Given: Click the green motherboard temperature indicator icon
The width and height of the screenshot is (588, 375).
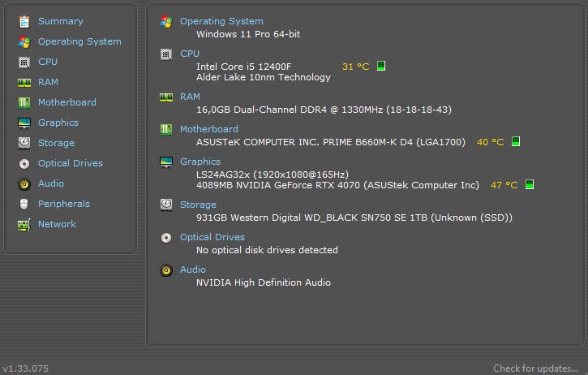Looking at the screenshot, I should [x=516, y=141].
